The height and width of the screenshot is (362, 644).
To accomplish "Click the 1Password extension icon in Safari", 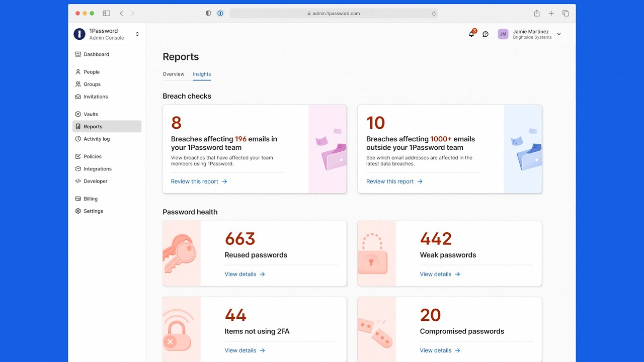I will click(220, 14).
